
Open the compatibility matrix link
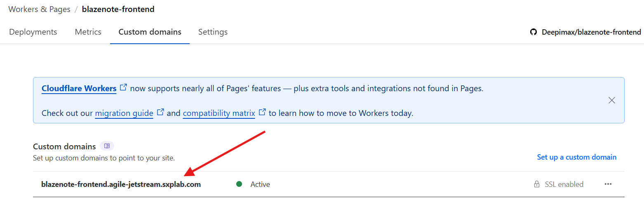(219, 113)
